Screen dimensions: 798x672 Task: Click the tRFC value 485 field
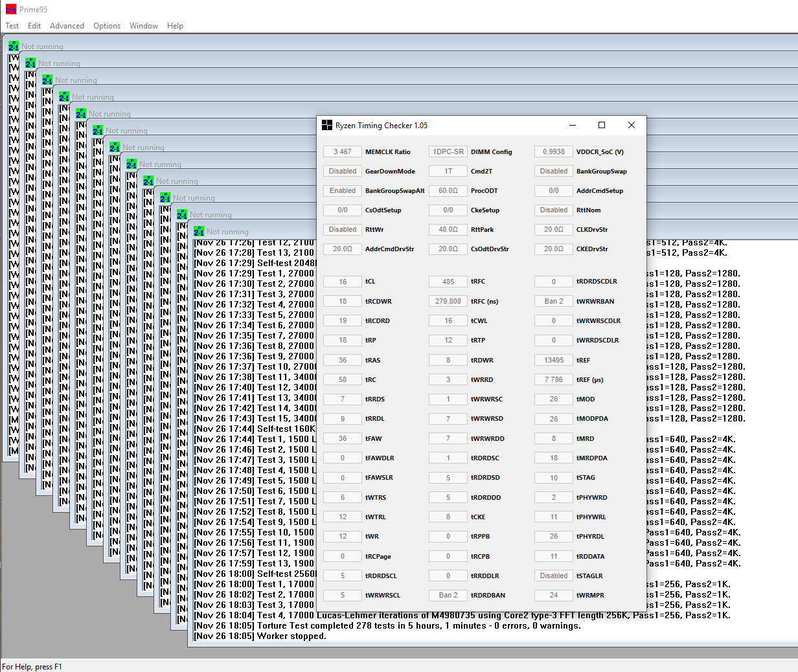click(448, 282)
